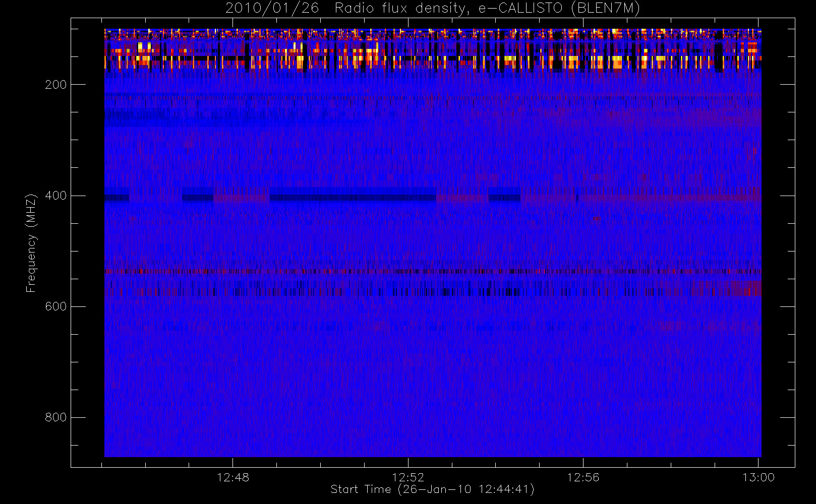Click the 'Frequency (MHZ)' axis label
Screen dimensions: 816x504
tap(31, 243)
